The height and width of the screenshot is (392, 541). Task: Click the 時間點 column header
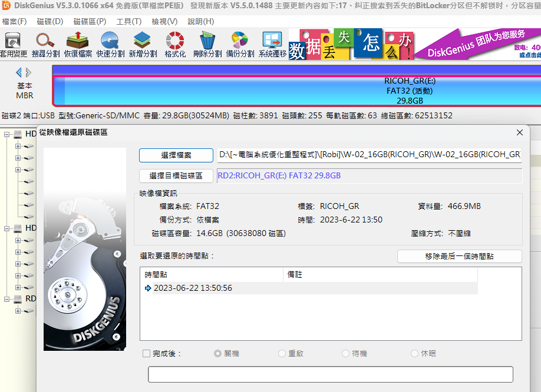[212, 274]
